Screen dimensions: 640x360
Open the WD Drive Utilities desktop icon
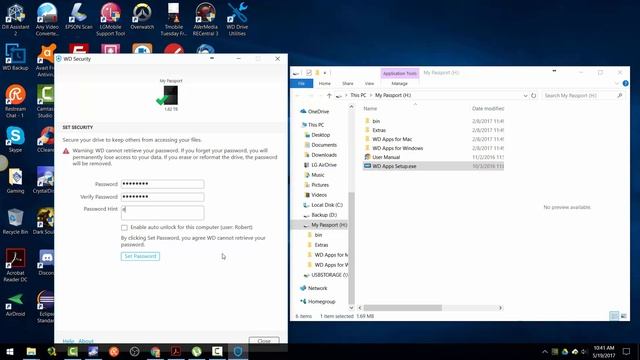237,19
